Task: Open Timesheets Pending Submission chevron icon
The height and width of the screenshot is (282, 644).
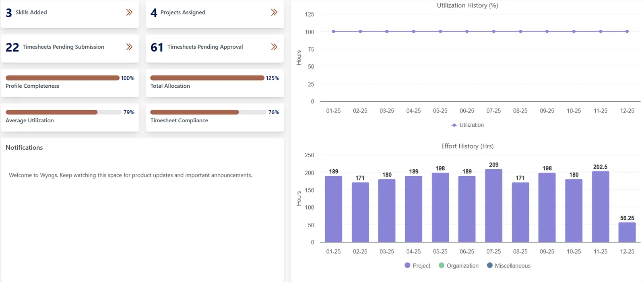Action: click(x=129, y=47)
